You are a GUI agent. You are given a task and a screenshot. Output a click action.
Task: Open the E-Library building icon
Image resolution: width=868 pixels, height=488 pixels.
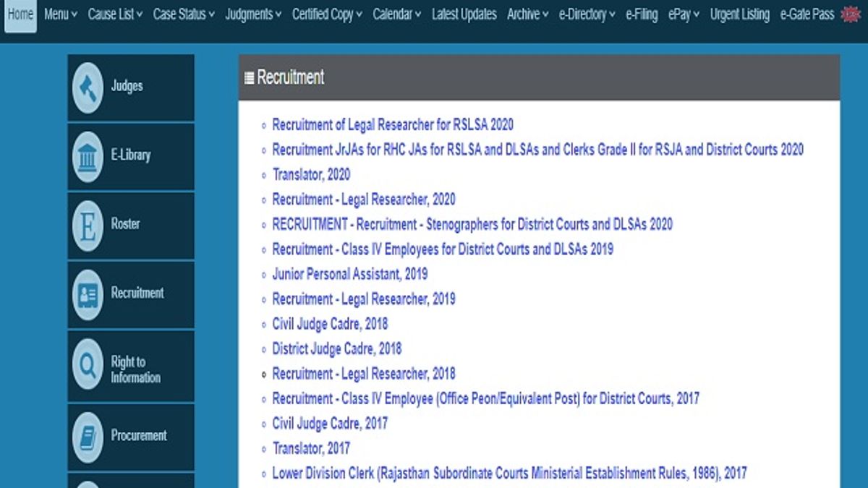88,157
